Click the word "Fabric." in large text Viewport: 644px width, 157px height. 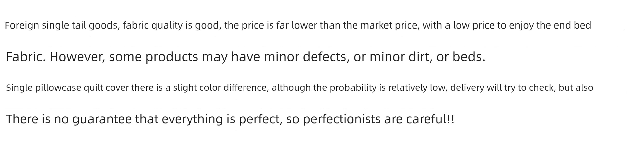coord(26,57)
